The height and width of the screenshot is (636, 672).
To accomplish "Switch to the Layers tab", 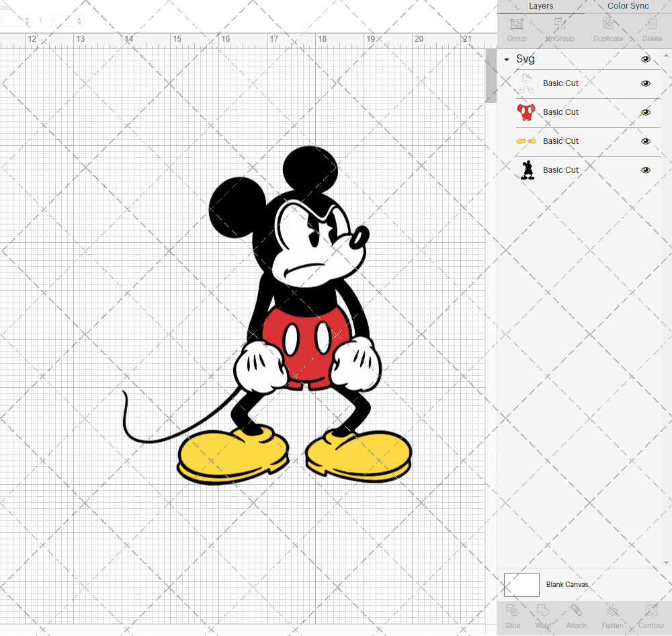I will (x=540, y=6).
